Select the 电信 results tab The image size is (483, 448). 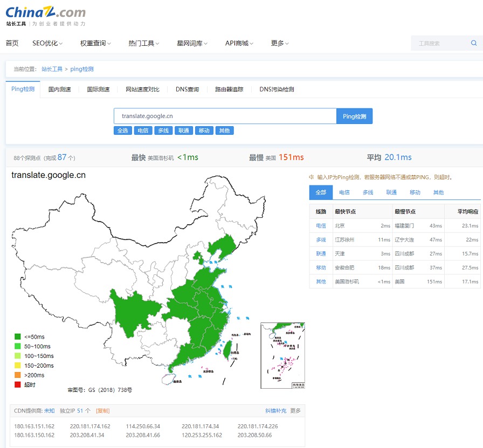344,192
